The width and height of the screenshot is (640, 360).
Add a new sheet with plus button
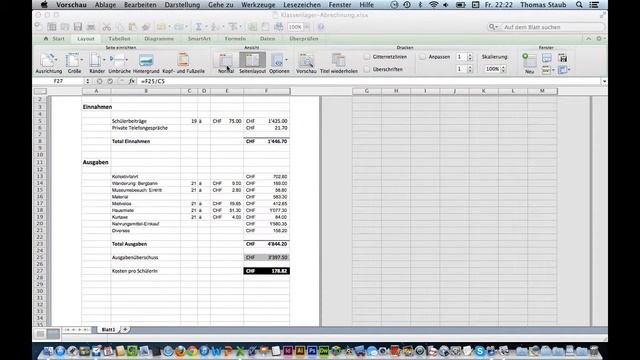(x=125, y=329)
